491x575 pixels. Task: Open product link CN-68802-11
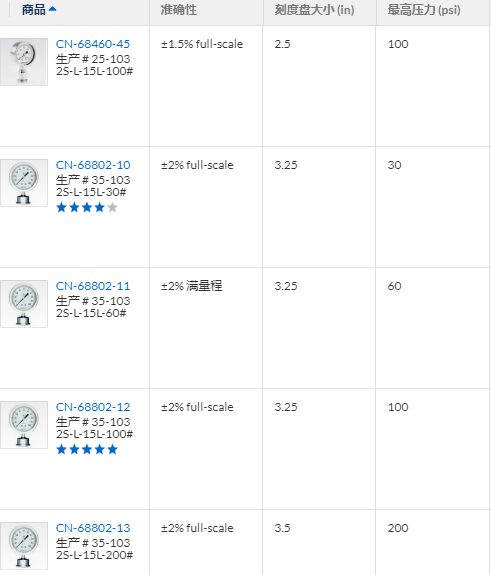93,286
